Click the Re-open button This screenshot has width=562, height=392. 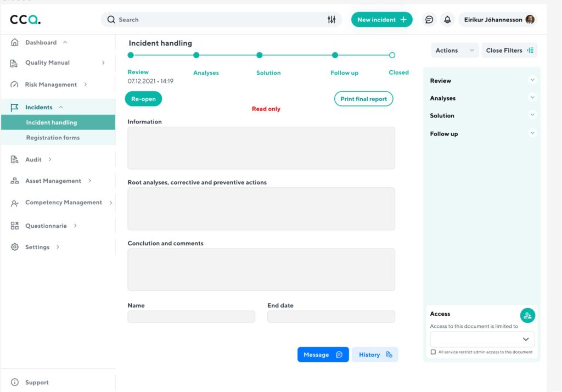[143, 99]
